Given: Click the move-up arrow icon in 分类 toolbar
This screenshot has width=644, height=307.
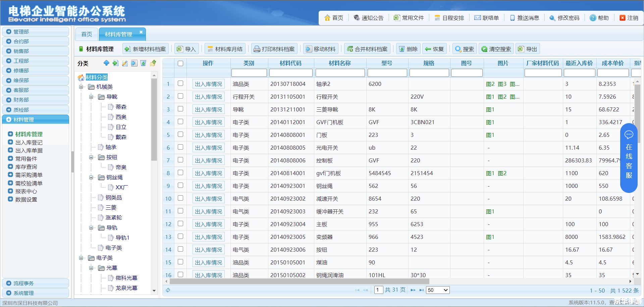Looking at the screenshot, I should [x=106, y=63].
